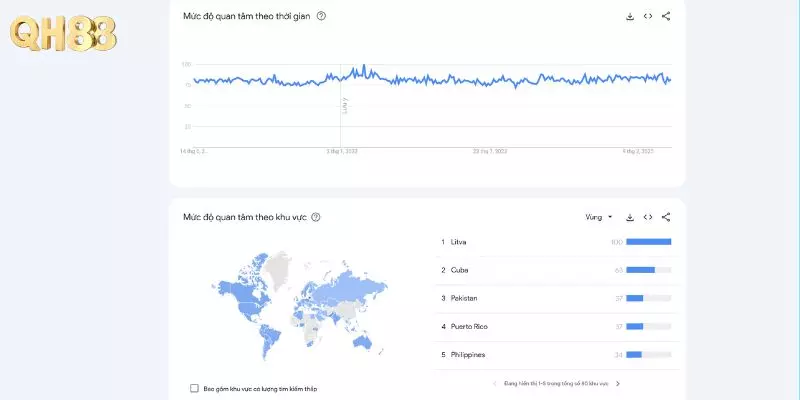
Task: Select Litva in the region ranking
Action: pos(459,242)
